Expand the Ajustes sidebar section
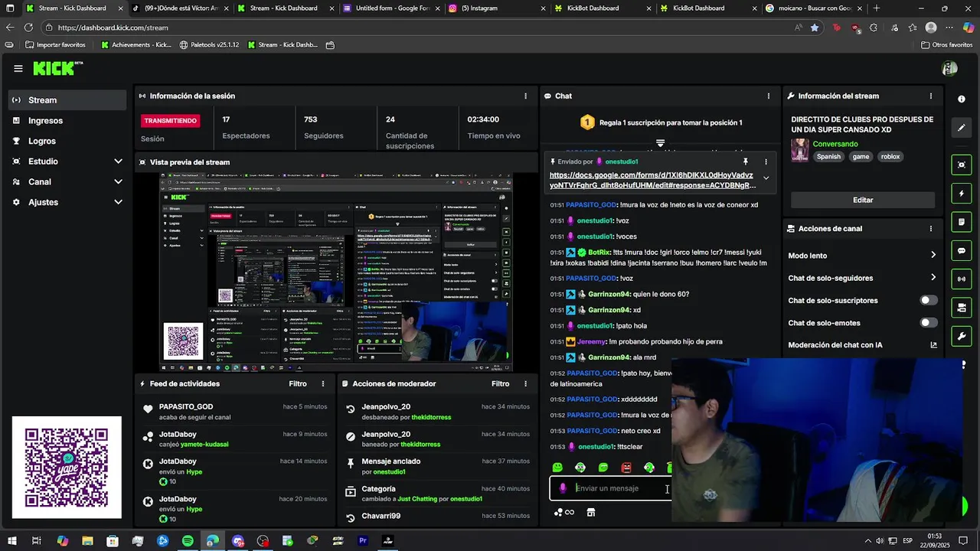The height and width of the screenshot is (551, 980). tap(118, 202)
